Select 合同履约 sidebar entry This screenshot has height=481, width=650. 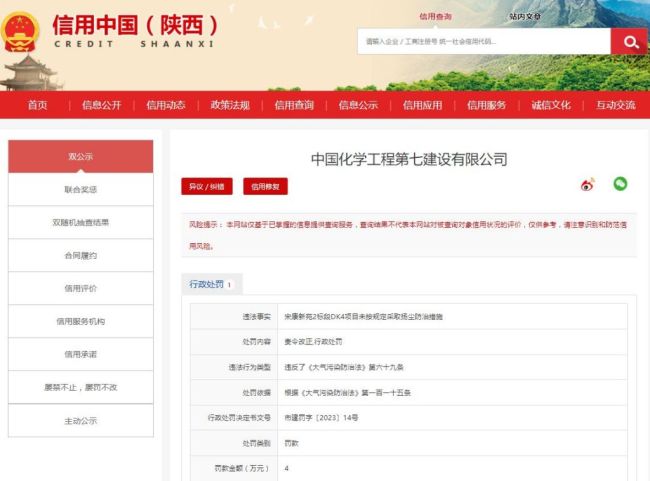(81, 255)
